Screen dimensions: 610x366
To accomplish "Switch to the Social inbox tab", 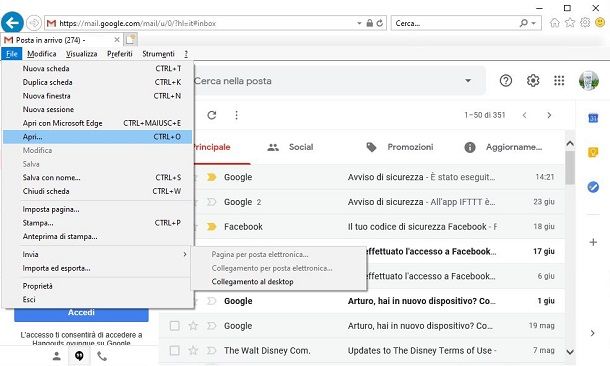I will (290, 147).
